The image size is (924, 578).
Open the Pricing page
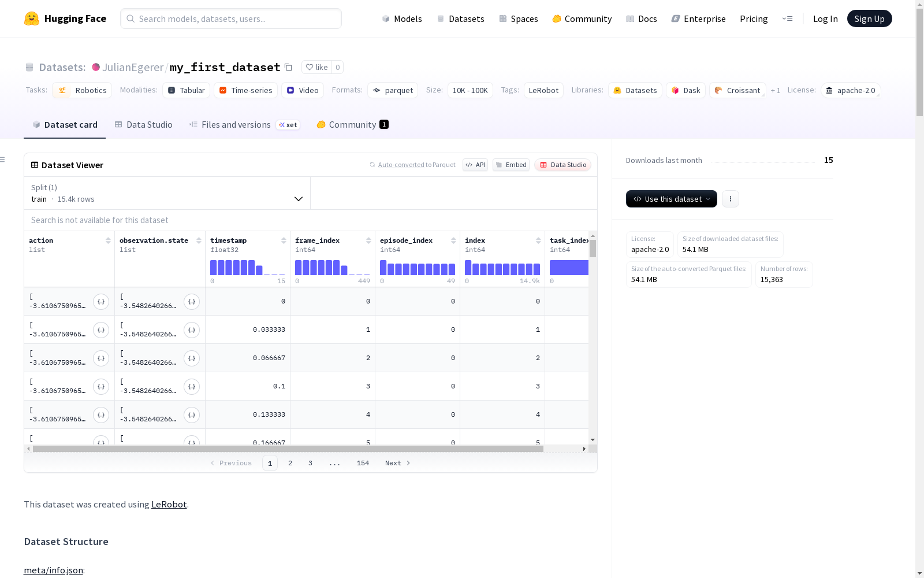(x=754, y=18)
